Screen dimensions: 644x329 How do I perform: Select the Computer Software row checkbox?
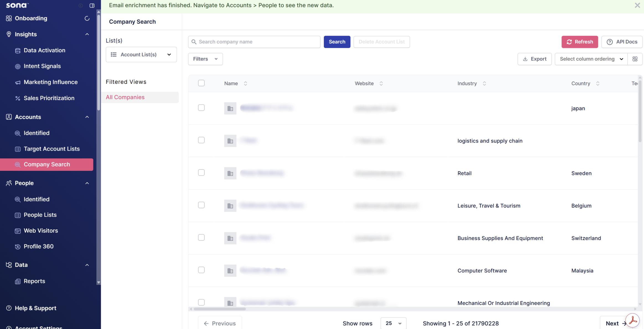click(x=201, y=270)
